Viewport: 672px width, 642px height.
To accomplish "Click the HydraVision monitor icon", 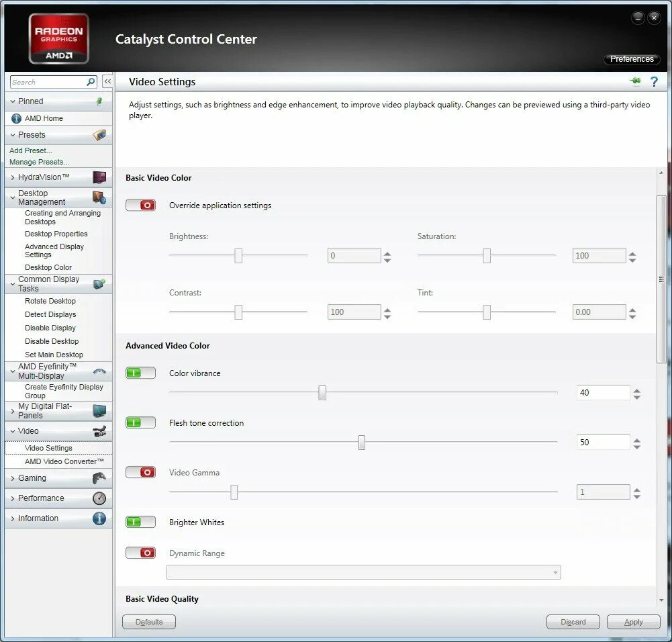I will (99, 177).
